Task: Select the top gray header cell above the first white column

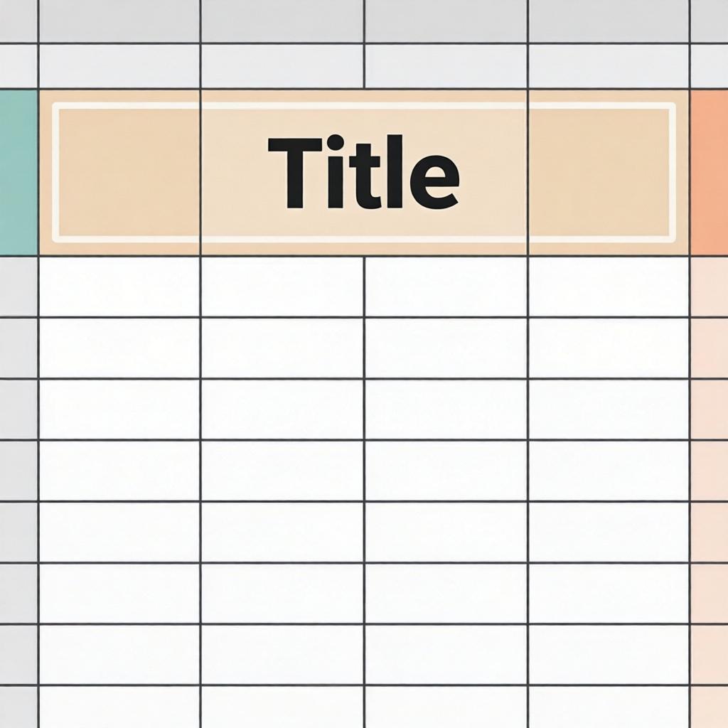Action: (119, 21)
